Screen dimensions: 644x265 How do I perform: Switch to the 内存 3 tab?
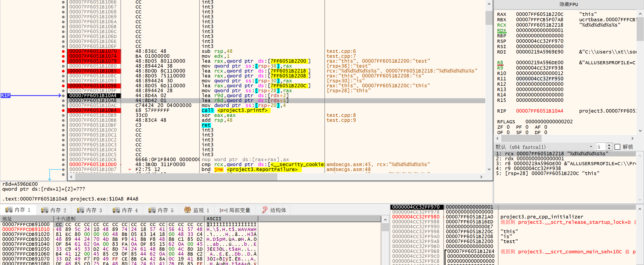click(x=89, y=210)
